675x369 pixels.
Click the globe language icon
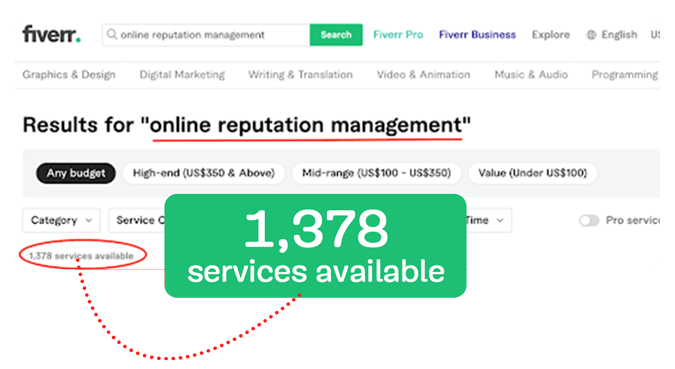[x=591, y=35]
